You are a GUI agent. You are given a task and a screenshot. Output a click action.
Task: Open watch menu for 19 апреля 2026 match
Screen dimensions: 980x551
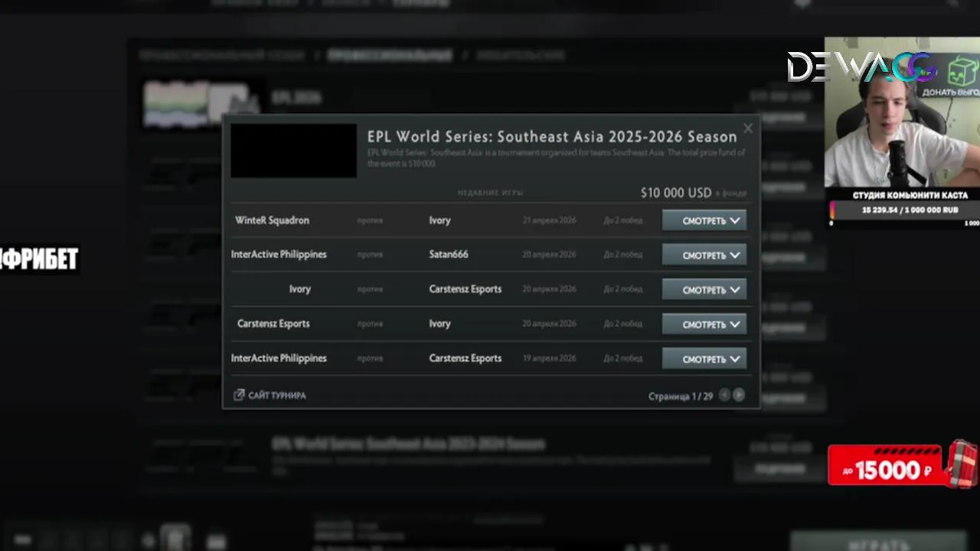[x=704, y=358]
